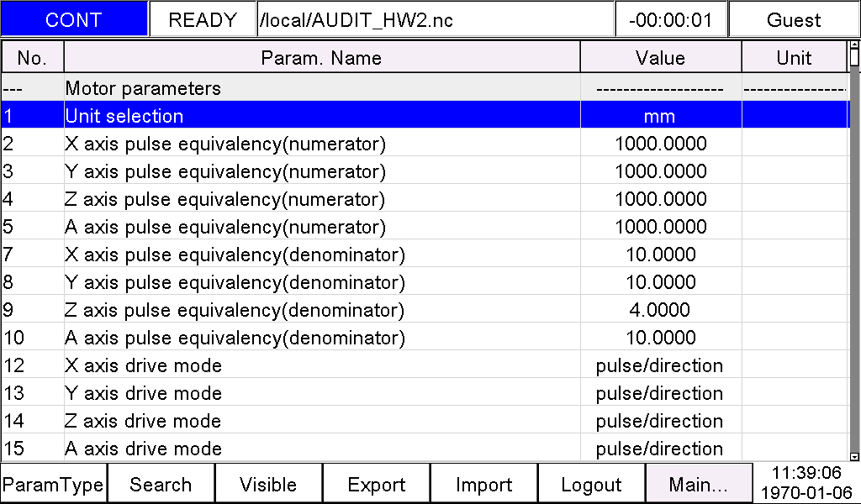
Task: Click the Logout button
Action: (x=591, y=484)
